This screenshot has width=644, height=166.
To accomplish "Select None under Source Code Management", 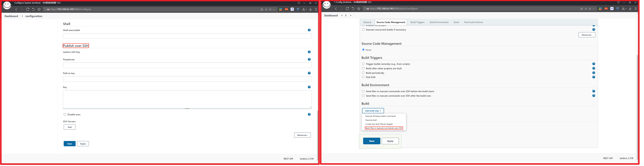I will click(363, 50).
